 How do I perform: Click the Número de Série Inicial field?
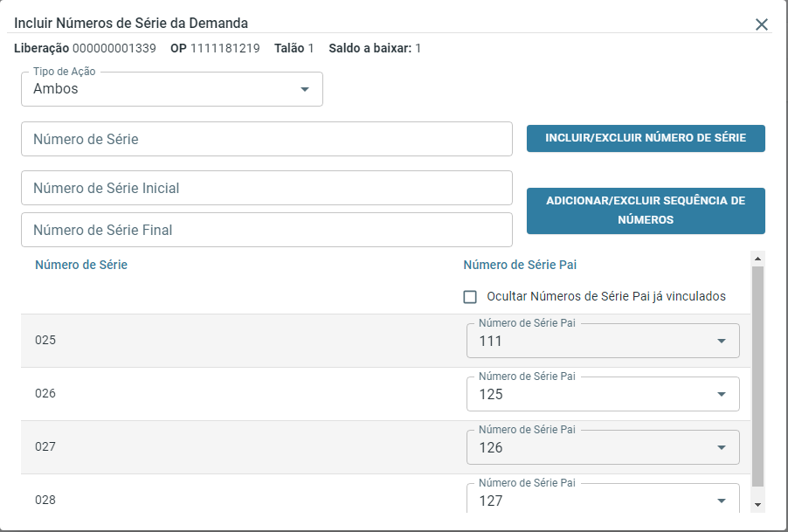point(266,188)
